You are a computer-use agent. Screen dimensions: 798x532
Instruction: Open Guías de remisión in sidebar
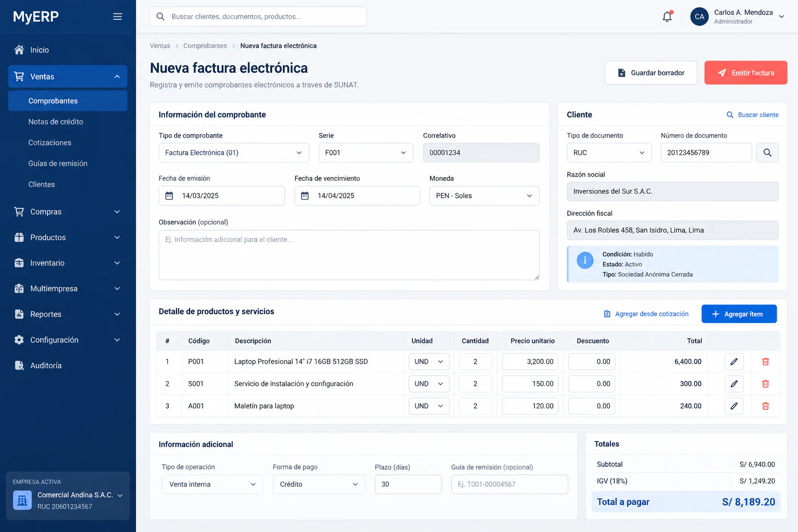pyautogui.click(x=58, y=164)
